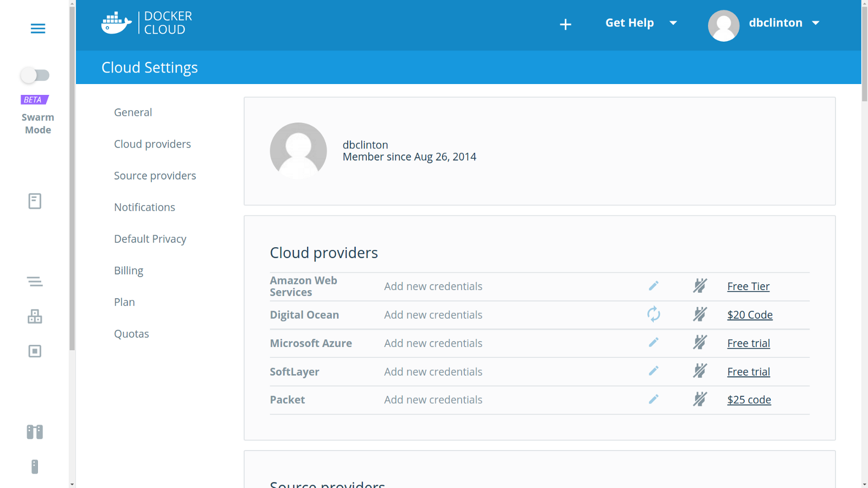Toggle the Swarm Mode switch
868x488 pixels.
(x=35, y=75)
